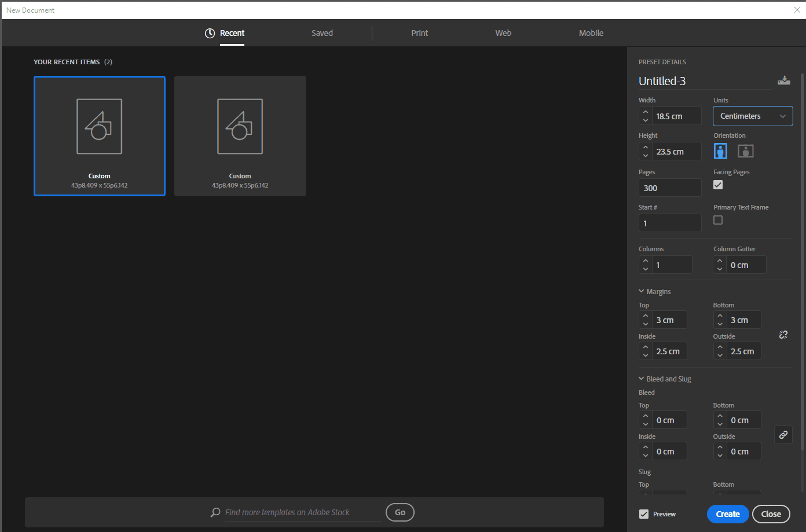
Task: Go to the Mobile presets tab
Action: 591,33
